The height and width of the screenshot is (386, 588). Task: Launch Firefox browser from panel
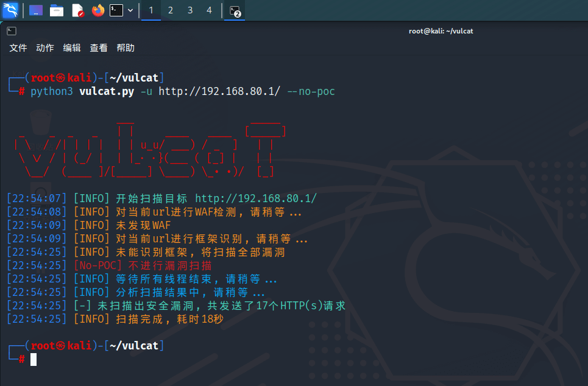97,10
